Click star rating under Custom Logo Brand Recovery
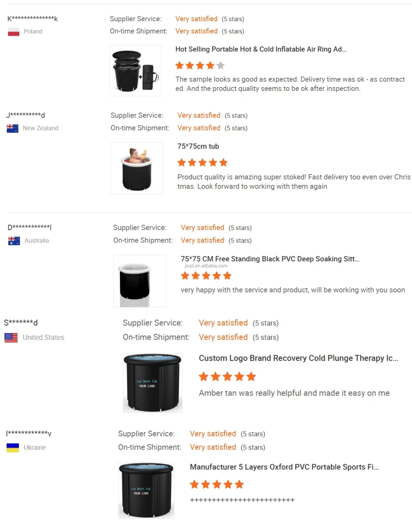This screenshot has width=412, height=532. (x=227, y=377)
